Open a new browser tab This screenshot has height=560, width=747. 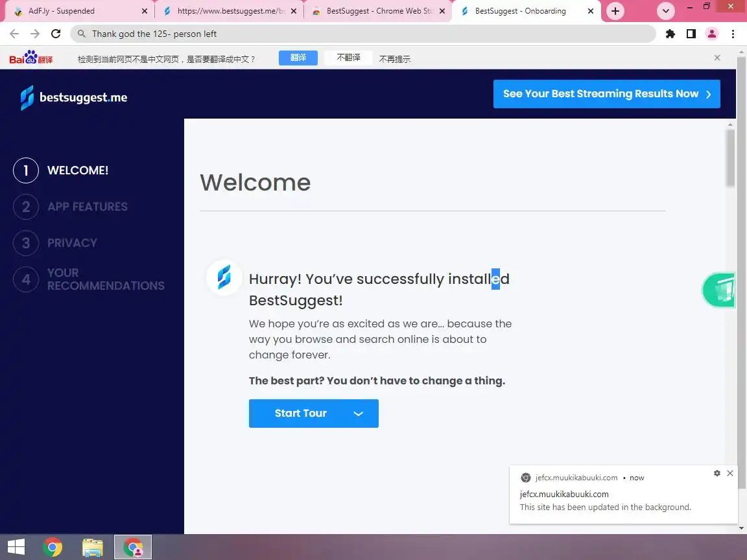pyautogui.click(x=615, y=11)
